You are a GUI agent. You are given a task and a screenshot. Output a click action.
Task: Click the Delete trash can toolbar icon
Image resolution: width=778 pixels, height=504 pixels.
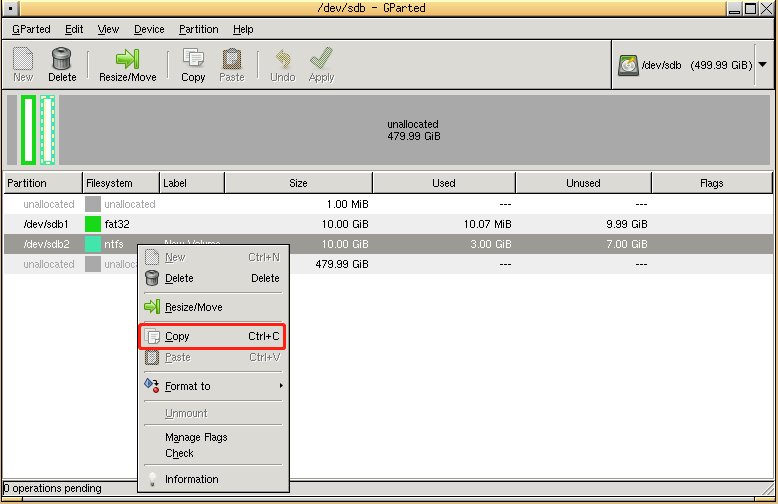pos(62,58)
